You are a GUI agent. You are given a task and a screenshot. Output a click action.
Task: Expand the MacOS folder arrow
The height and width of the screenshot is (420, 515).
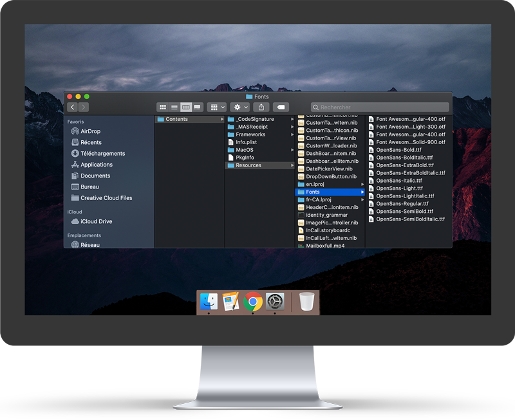(292, 150)
